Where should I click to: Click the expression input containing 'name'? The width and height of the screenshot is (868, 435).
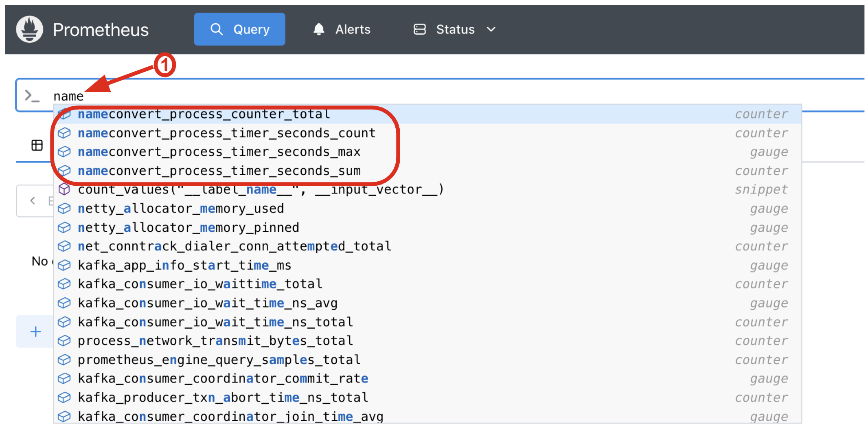click(407, 96)
